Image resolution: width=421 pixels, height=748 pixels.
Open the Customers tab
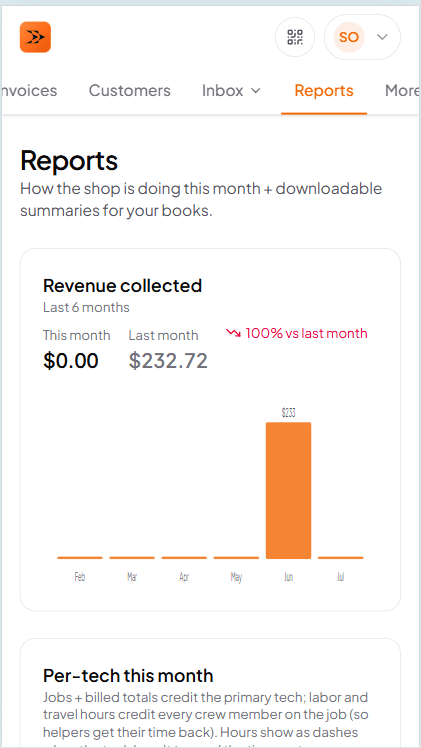130,91
